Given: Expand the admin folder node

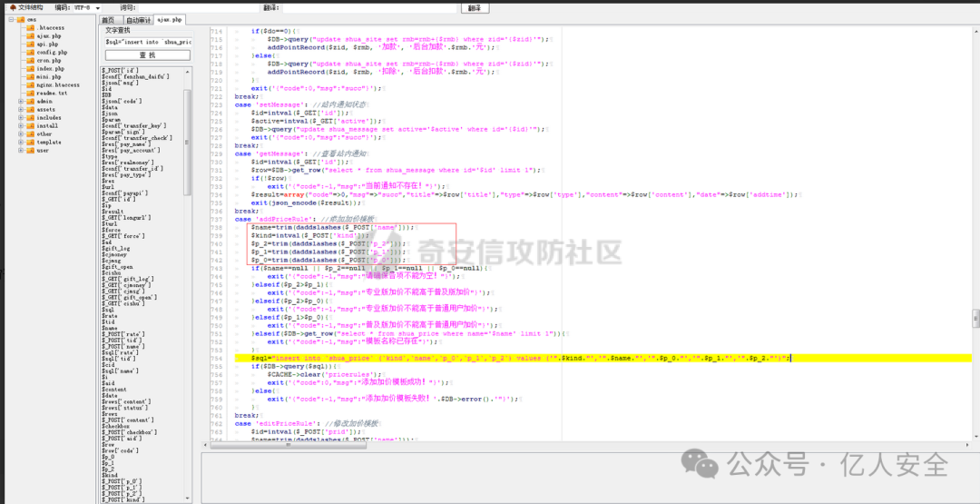Looking at the screenshot, I should click(21, 101).
